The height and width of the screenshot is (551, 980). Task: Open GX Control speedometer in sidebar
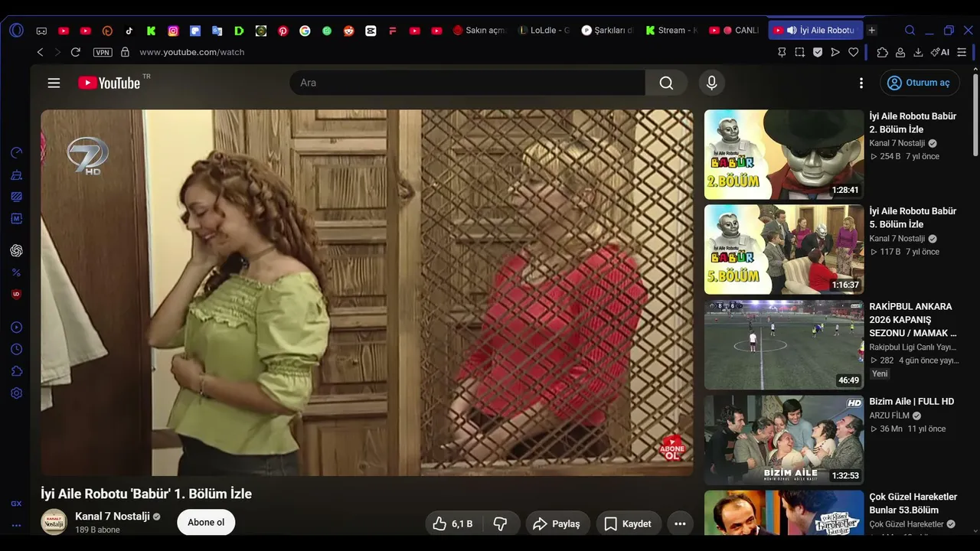16,153
